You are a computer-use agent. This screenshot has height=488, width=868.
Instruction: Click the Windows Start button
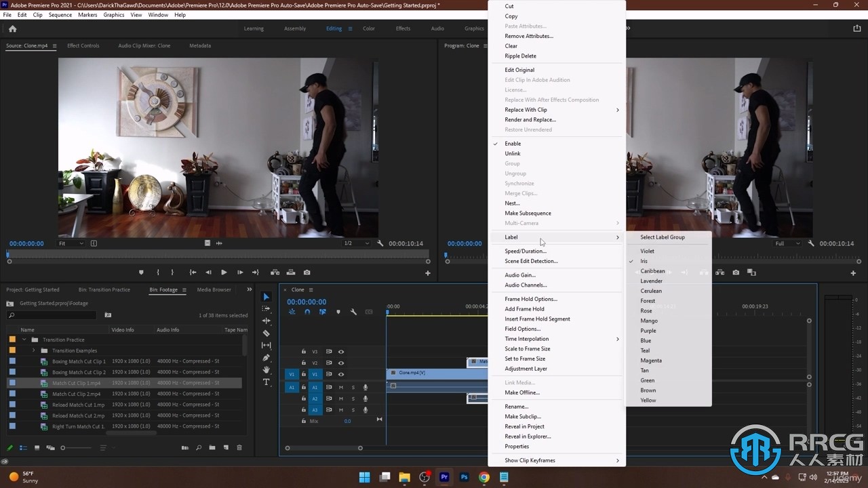tap(365, 477)
